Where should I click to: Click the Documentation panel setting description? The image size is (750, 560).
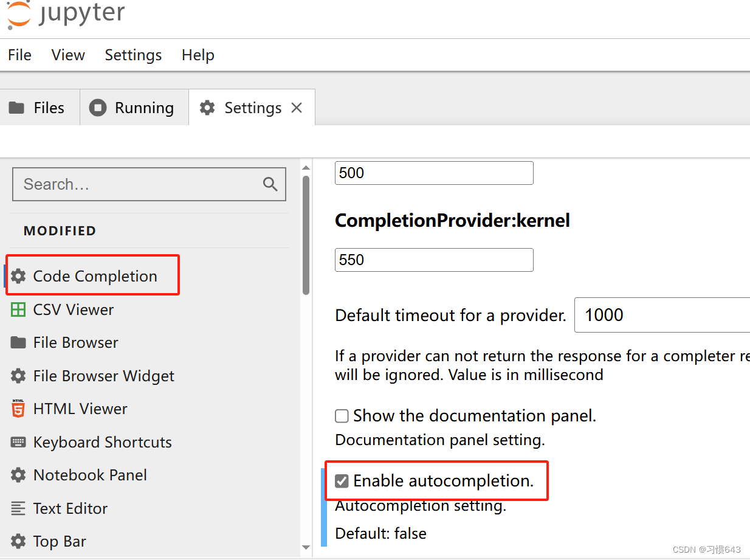[440, 440]
